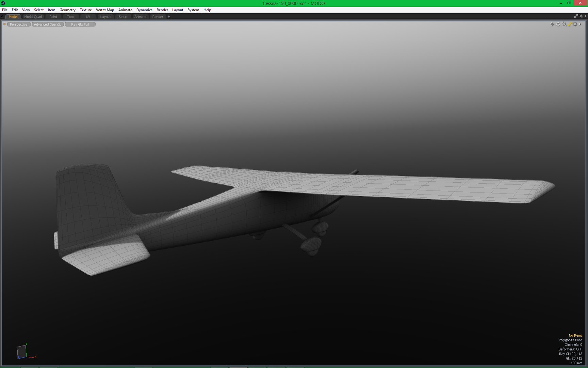Switch to the Render layout tab
Screen dimensions: 588x368
coord(158,17)
